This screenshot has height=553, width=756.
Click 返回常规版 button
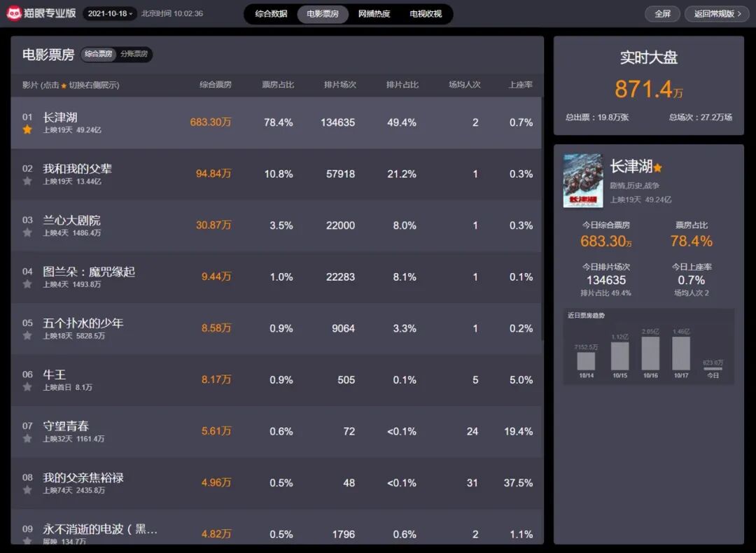tap(717, 13)
